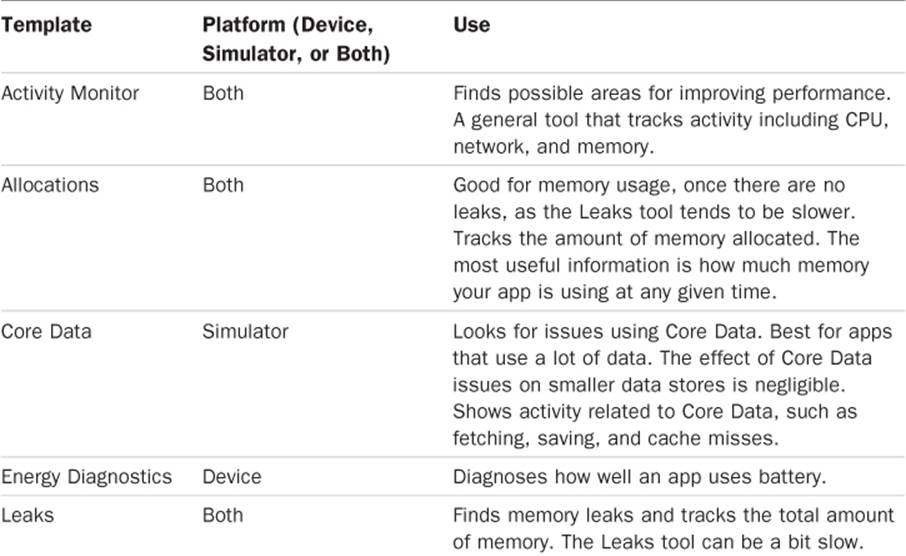Select the Energy Diagnostics template name
The height and width of the screenshot is (556, 906).
(x=87, y=477)
